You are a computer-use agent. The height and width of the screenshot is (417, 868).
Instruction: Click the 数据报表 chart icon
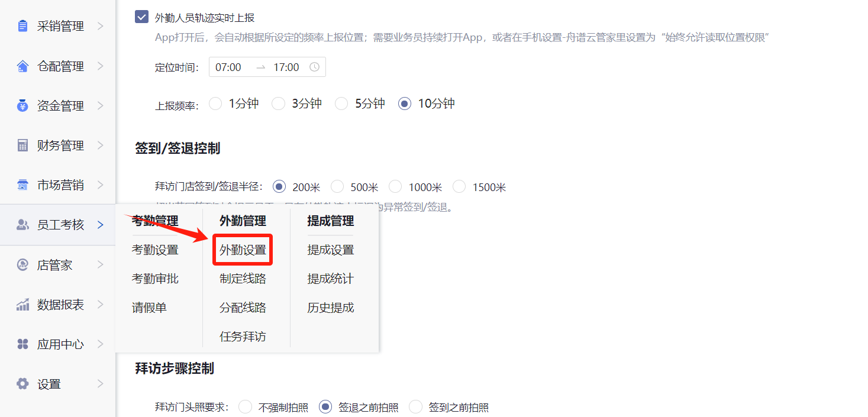tap(22, 305)
